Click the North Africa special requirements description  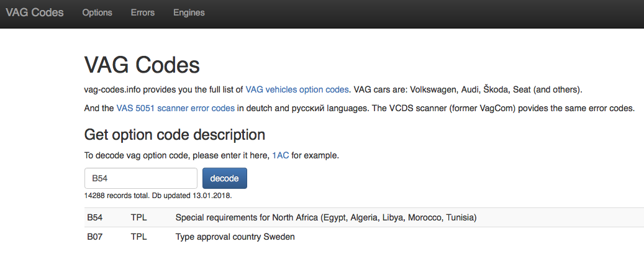click(326, 218)
